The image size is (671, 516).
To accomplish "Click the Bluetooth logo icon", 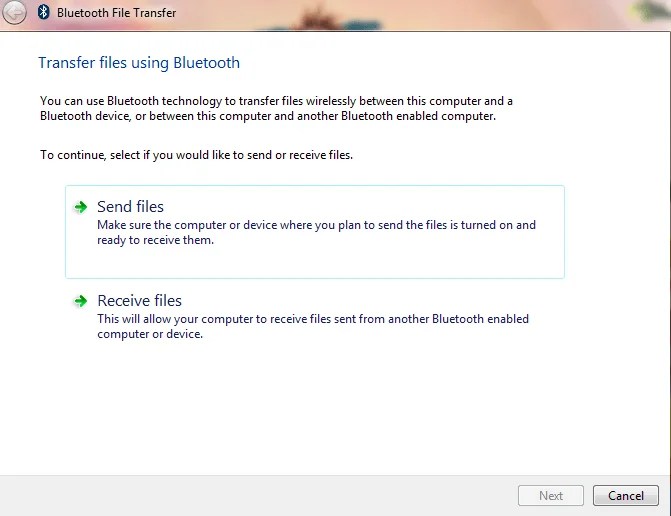I will (x=43, y=12).
